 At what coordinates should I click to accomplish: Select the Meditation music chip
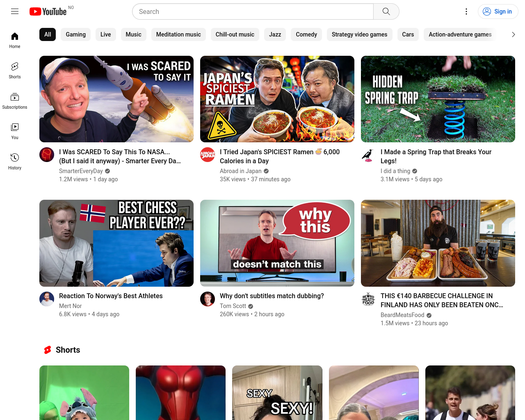(178, 34)
